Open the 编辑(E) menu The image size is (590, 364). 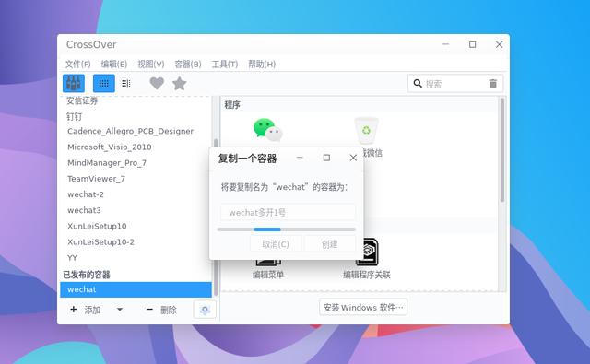coord(114,64)
